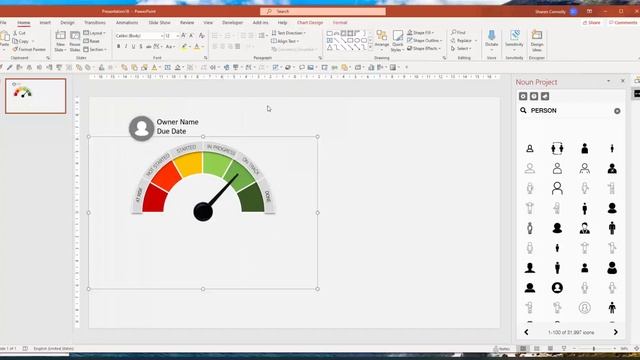This screenshot has height=360, width=640.
Task: Apply Italic formatting
Action: [126, 47]
